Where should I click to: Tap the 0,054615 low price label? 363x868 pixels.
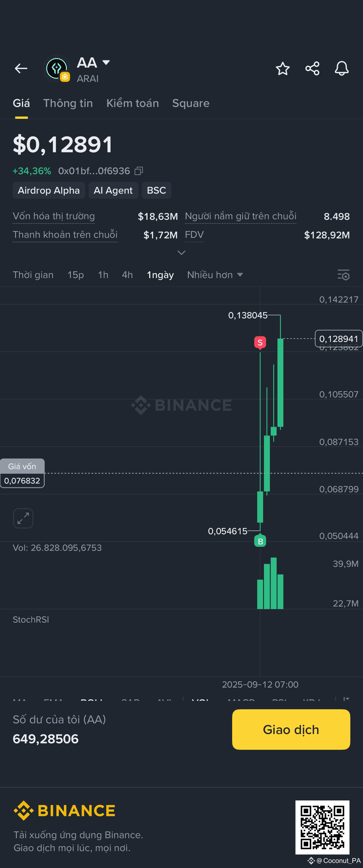pyautogui.click(x=228, y=531)
